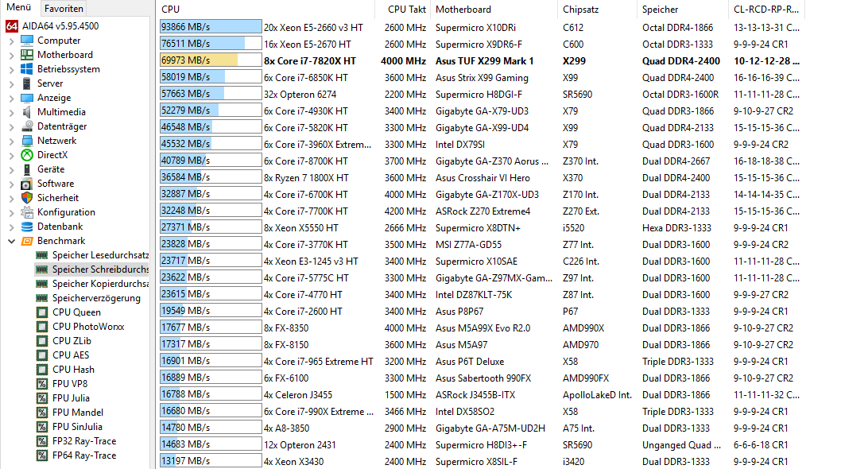
Task: Sort by the CPU column header
Action: (x=265, y=10)
